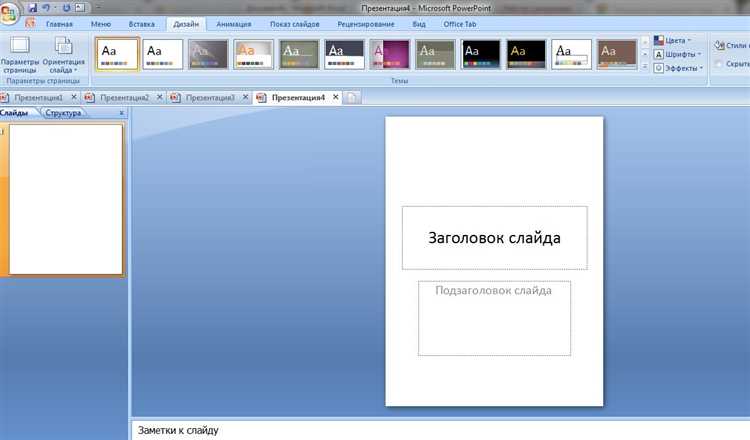
Task: Undo the last action
Action: [46, 8]
